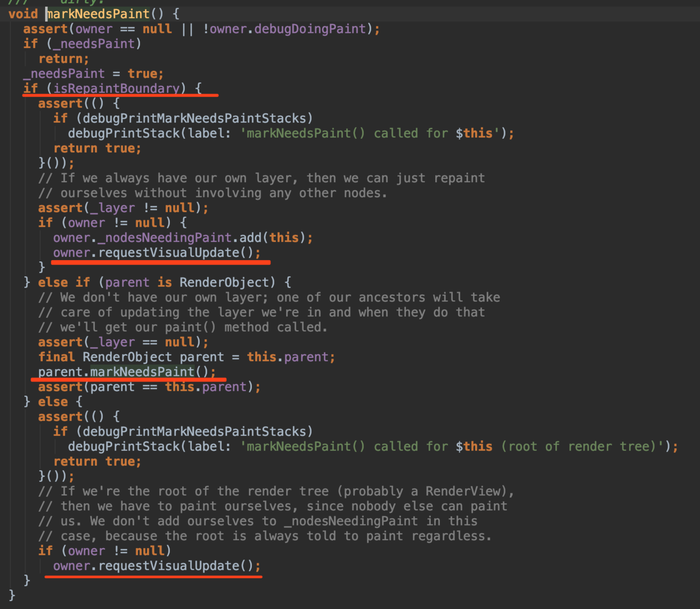Click 'final' in the RenderObject parent declaration
This screenshot has height=609, width=700.
56,357
